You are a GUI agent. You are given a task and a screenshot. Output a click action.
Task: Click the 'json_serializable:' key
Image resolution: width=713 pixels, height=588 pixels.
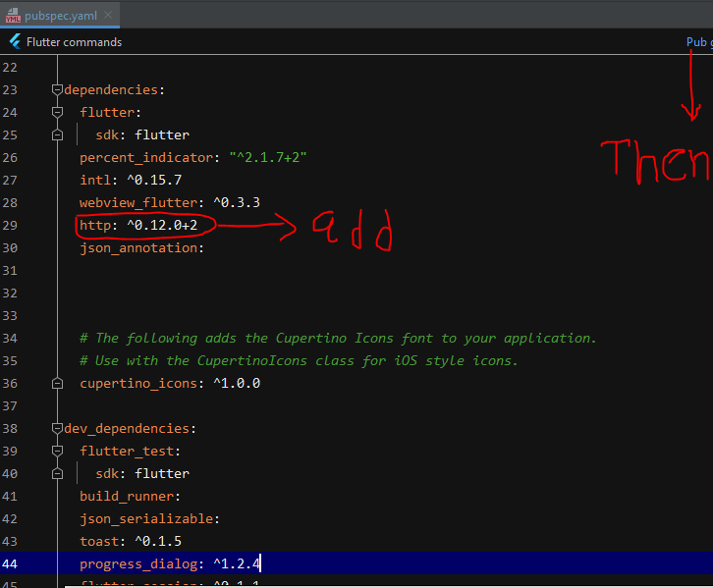(149, 519)
